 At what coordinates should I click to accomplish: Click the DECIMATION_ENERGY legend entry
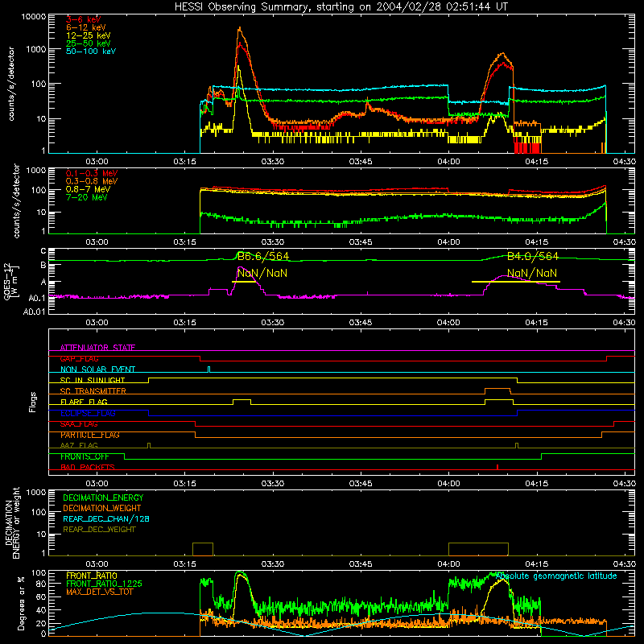pos(103,497)
